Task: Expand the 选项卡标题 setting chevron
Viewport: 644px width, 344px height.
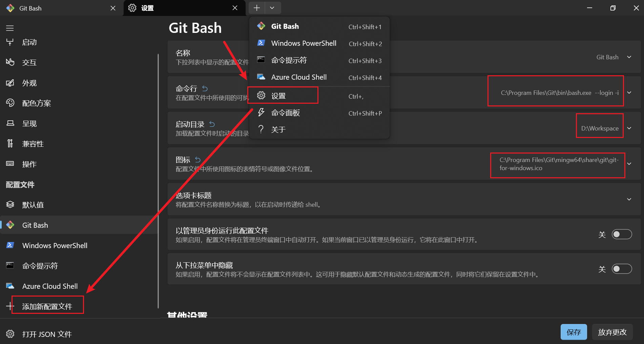Action: pyautogui.click(x=629, y=199)
